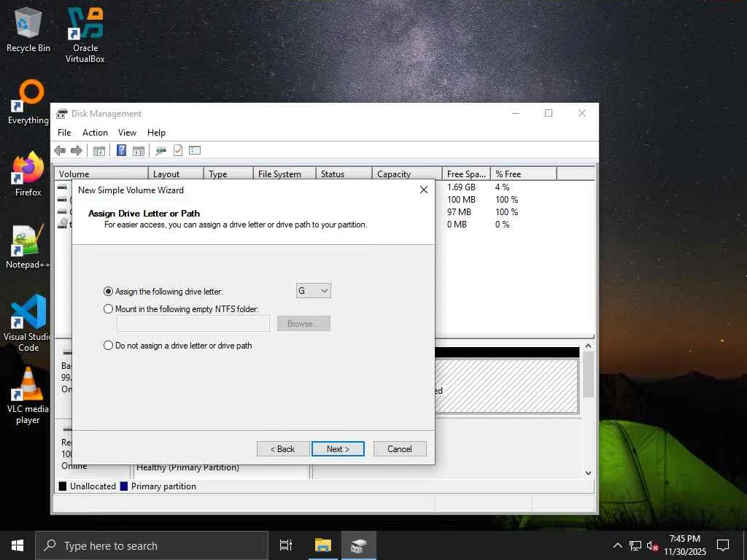This screenshot has height=560, width=747.
Task: Open the View menu
Action: pyautogui.click(x=127, y=133)
